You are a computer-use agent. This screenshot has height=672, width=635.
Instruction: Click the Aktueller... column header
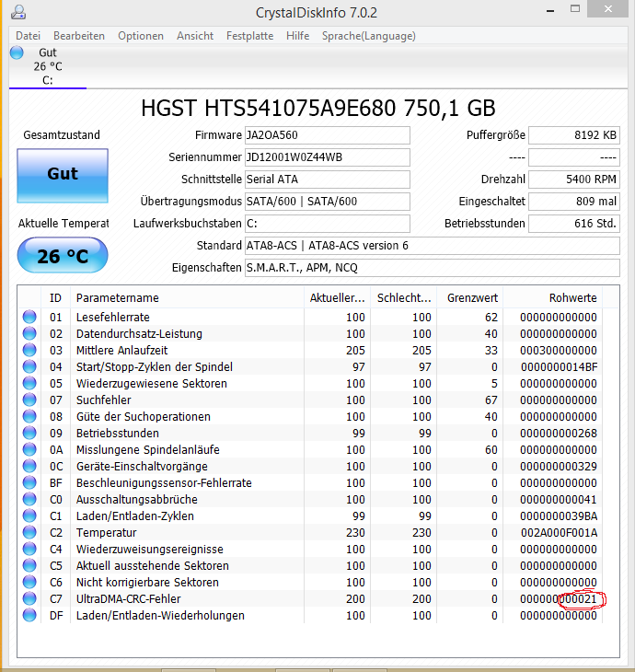click(x=337, y=298)
